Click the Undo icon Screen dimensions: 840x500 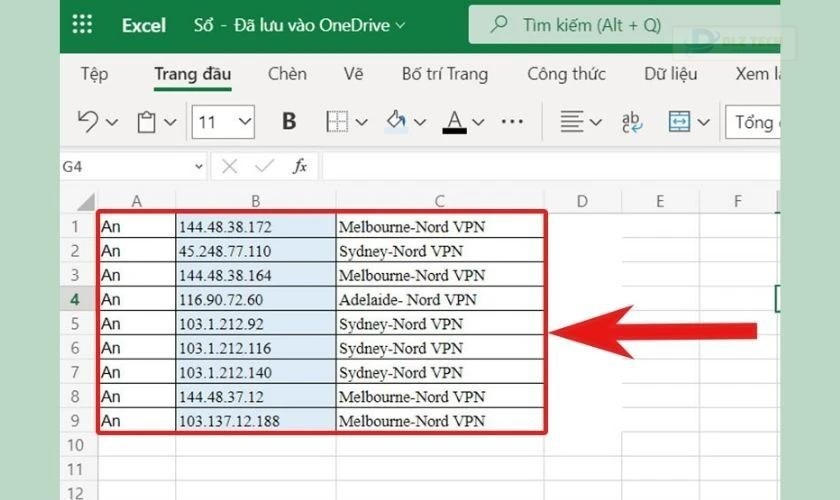tap(88, 122)
